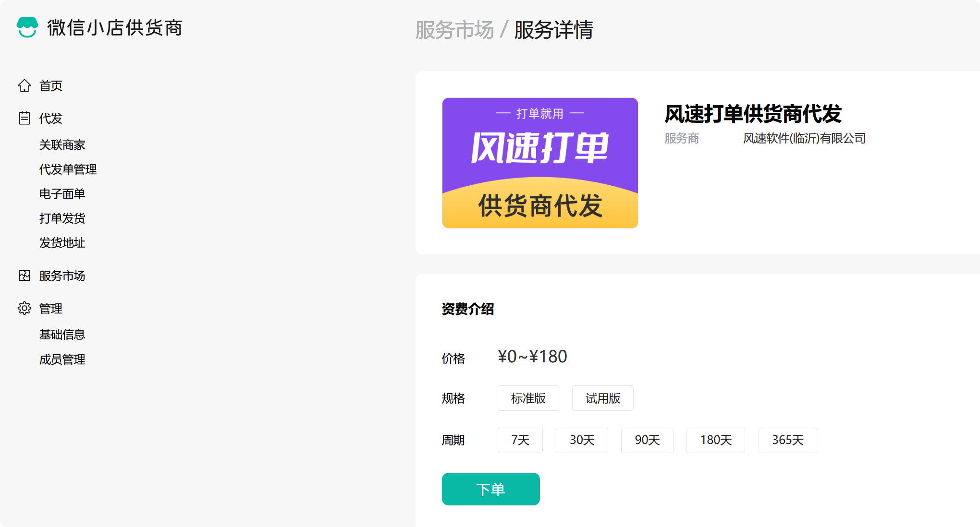
Task: Select the 标准版 specification option
Action: pos(528,398)
